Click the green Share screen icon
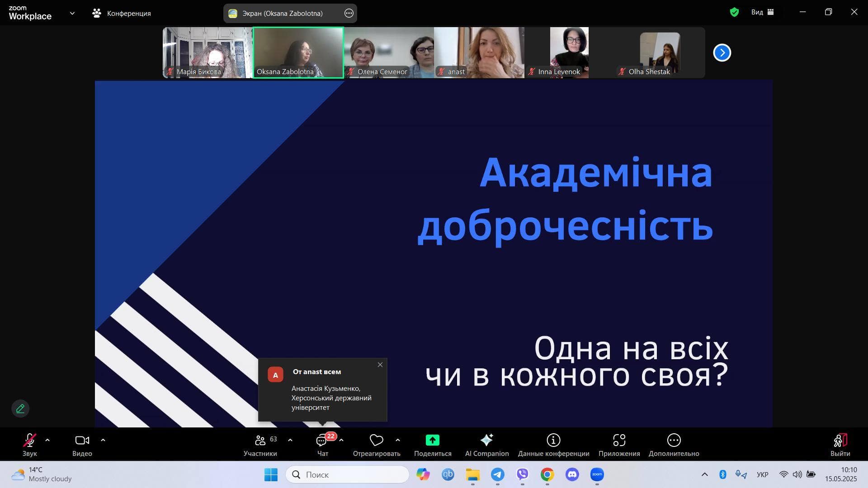 [x=432, y=440]
